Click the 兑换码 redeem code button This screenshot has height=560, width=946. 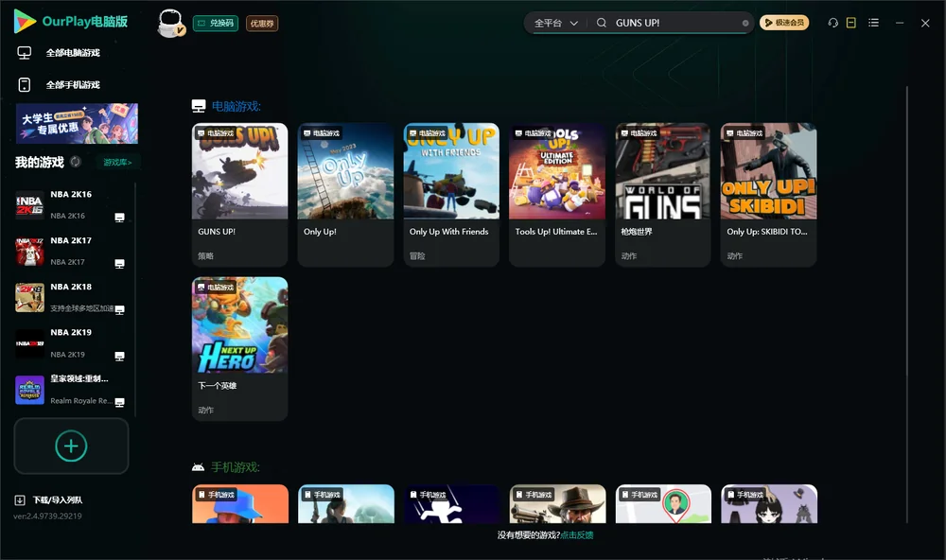click(216, 23)
